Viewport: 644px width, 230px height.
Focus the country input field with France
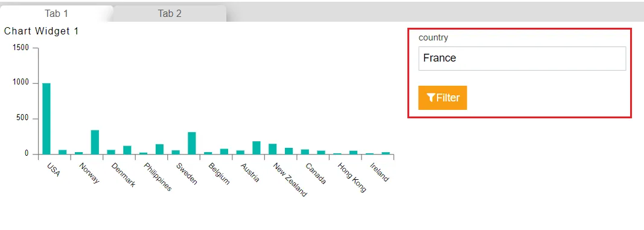click(522, 59)
